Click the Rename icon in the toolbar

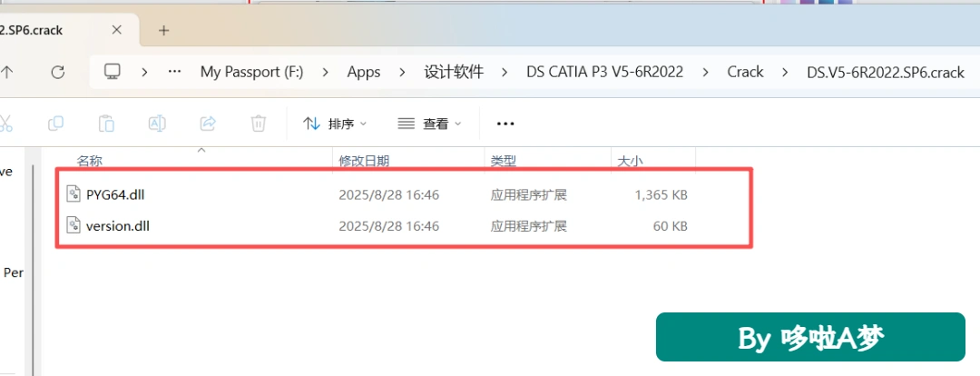tap(157, 124)
